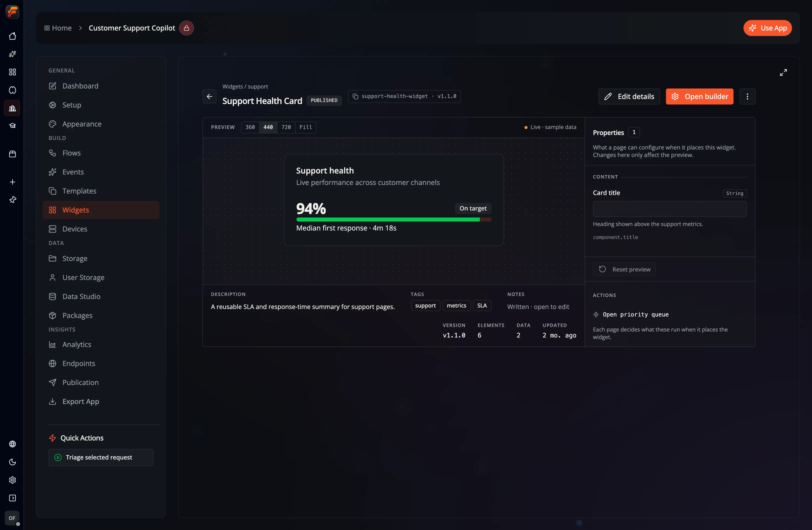Click the graduation cap icon in the left rail

click(x=12, y=126)
